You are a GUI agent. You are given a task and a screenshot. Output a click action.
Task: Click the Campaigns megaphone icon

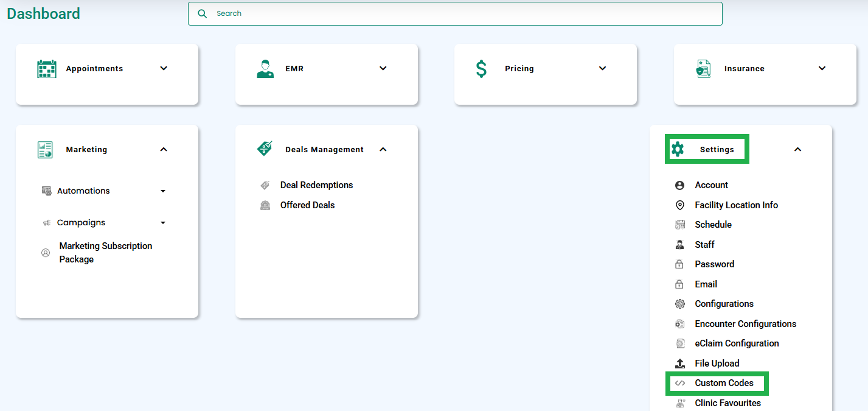pos(47,223)
